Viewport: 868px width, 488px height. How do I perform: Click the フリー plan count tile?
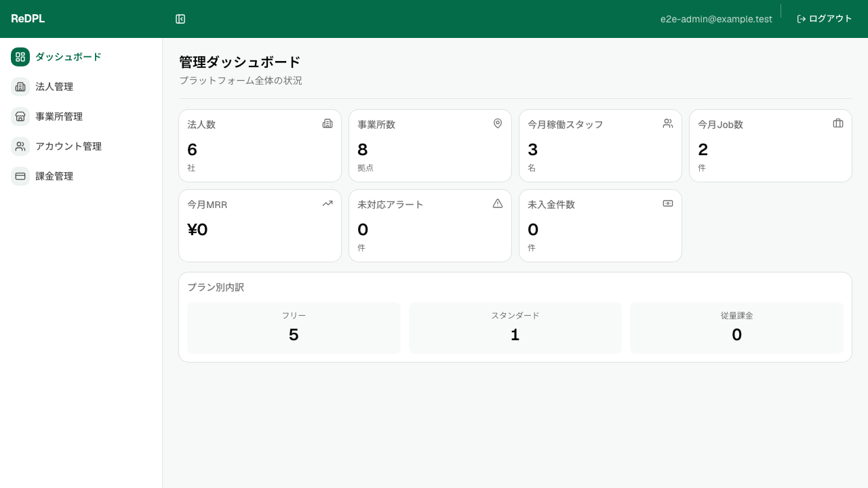[294, 328]
